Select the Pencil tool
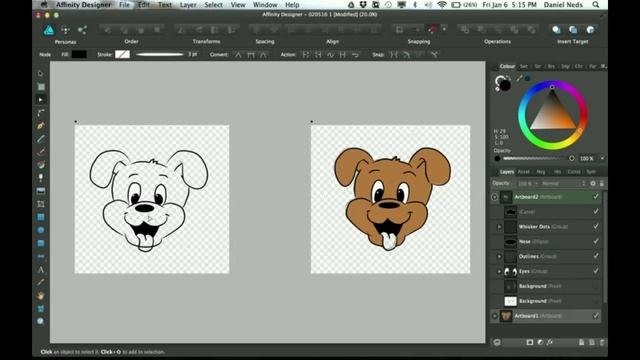 click(40, 139)
